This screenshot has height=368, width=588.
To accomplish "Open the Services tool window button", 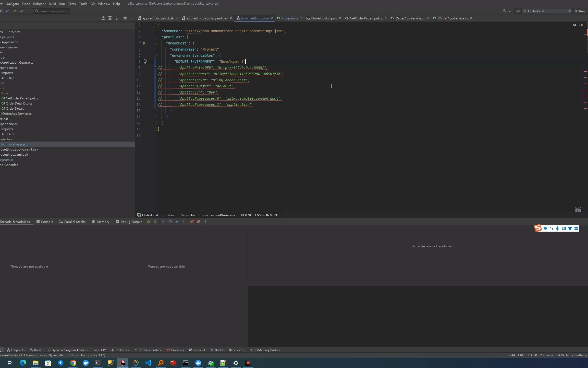I will (x=236, y=350).
